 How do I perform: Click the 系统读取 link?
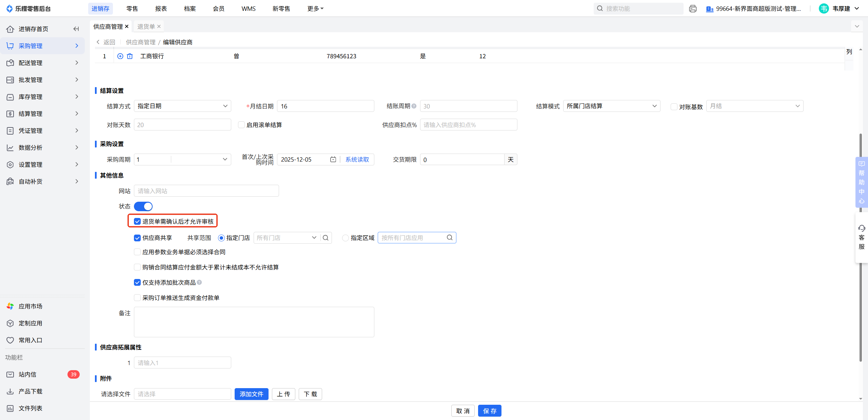357,159
